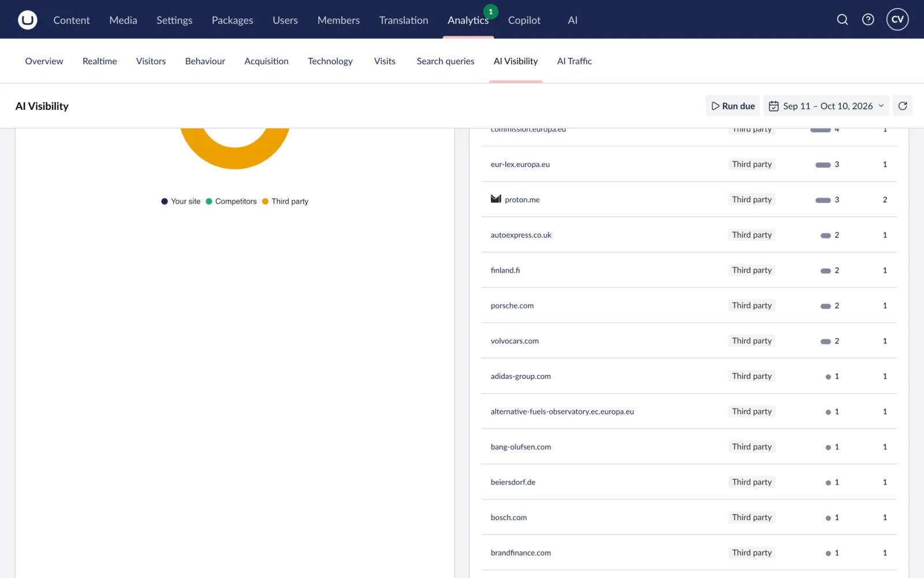Open the help question mark icon

coord(868,20)
